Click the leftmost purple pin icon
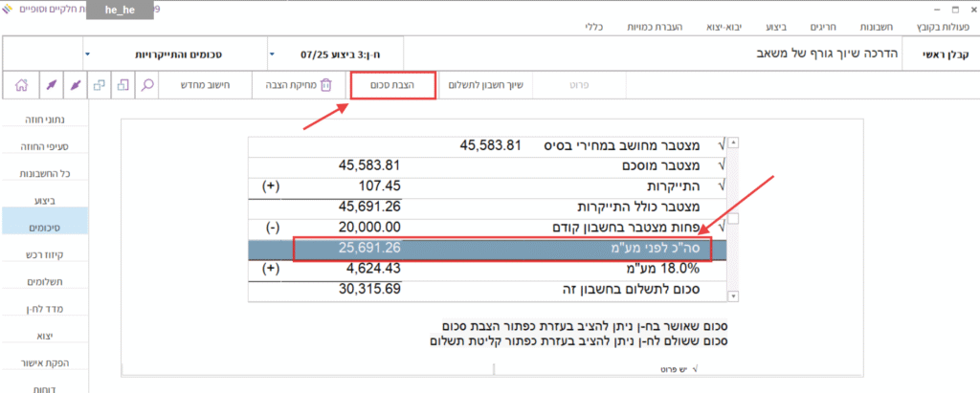 click(x=49, y=85)
